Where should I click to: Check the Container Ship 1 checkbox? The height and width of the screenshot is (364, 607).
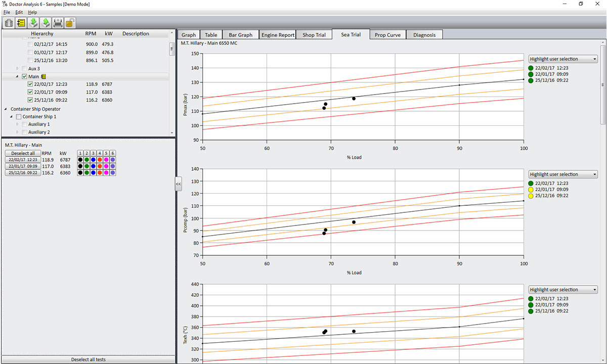tap(19, 117)
